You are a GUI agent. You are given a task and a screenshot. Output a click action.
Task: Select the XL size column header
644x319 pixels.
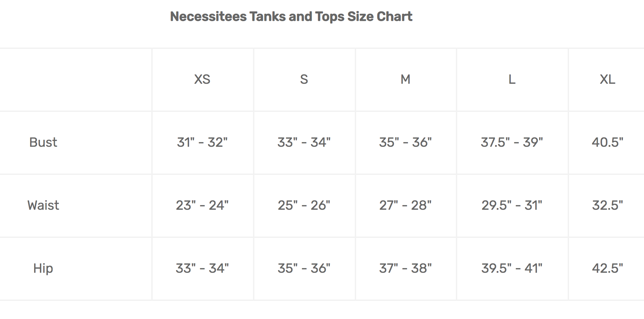tap(607, 79)
